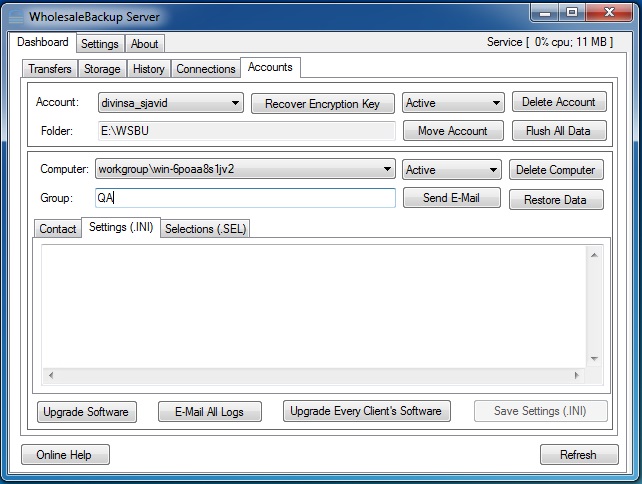Select the Settings (.INI) sub-tab

coord(121,227)
